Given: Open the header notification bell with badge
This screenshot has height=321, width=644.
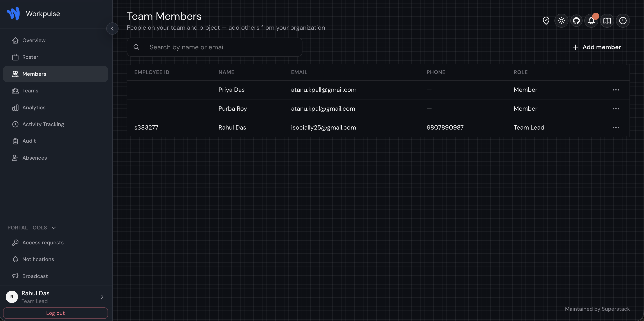Looking at the screenshot, I should click(x=591, y=20).
